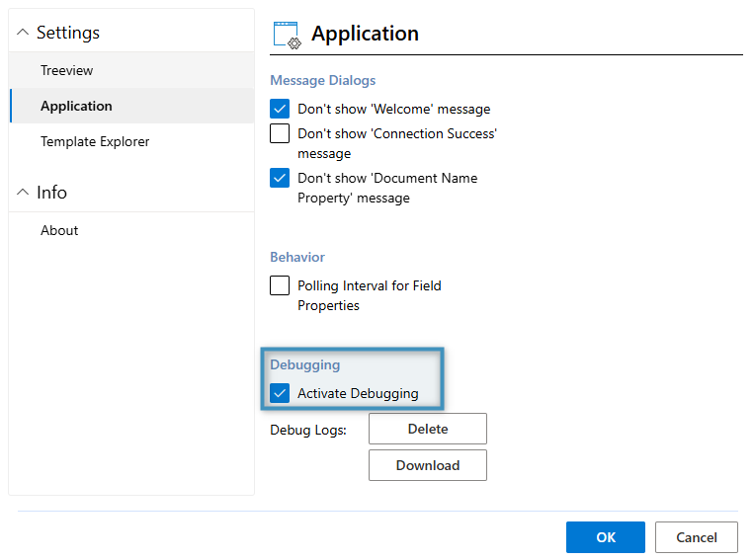
Task: Collapse the Settings section chevron
Action: (x=23, y=33)
